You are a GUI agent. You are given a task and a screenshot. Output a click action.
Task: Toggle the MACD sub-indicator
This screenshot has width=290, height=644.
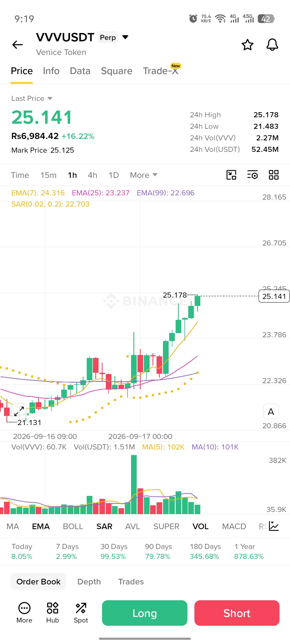pyautogui.click(x=234, y=526)
